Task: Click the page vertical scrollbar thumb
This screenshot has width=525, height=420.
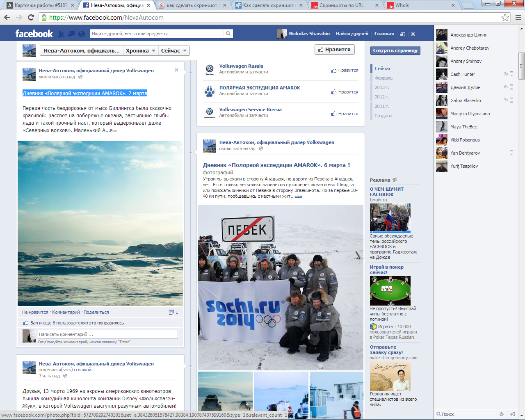Action: 521,66
